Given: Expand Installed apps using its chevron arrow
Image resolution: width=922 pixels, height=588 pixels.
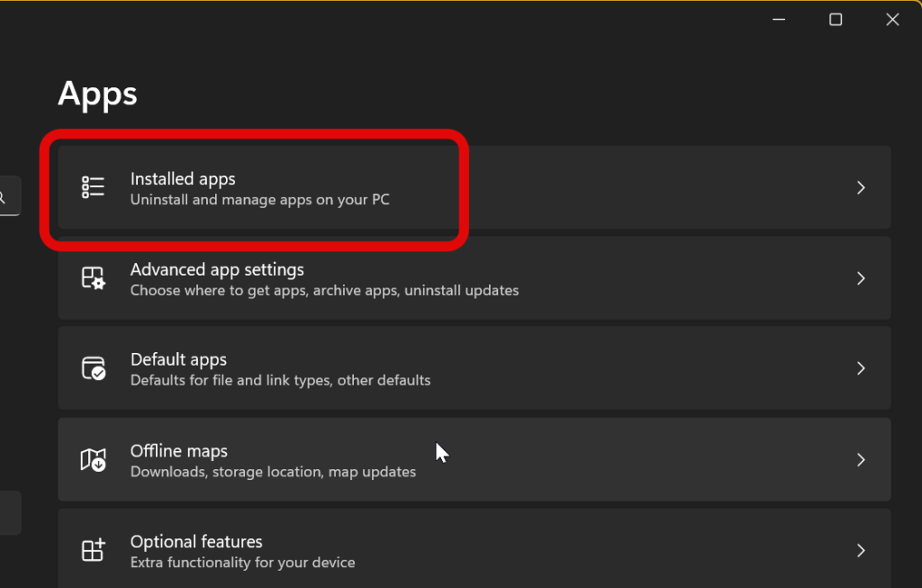Looking at the screenshot, I should point(861,187).
